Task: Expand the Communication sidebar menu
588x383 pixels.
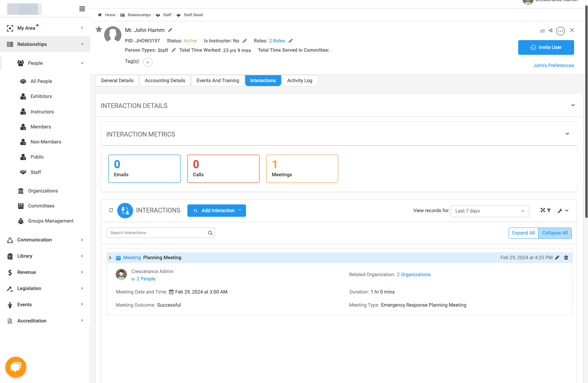Action: point(45,240)
